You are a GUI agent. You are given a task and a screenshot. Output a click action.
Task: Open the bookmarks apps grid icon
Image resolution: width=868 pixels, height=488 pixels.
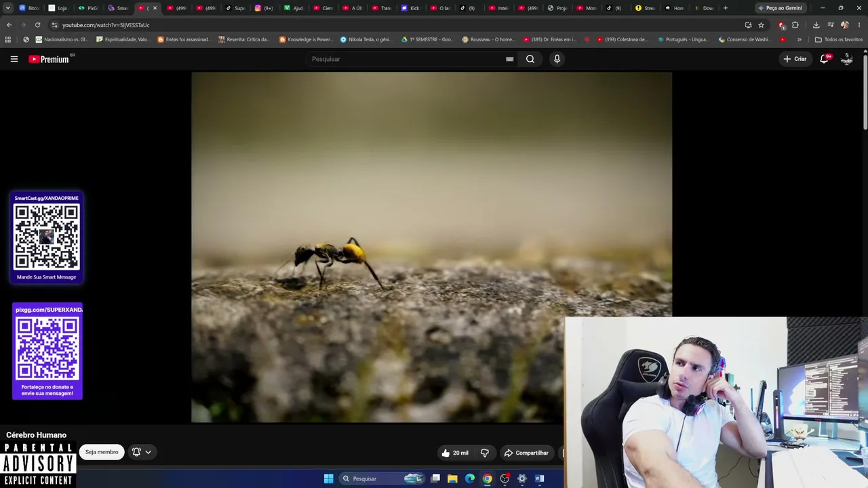7,39
